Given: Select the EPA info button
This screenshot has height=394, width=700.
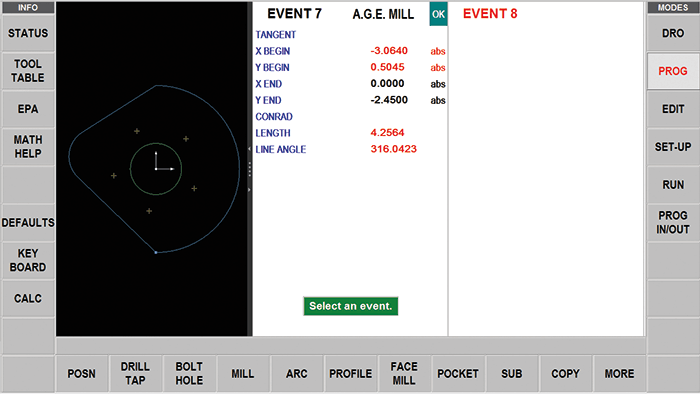Looking at the screenshot, I should point(28,109).
